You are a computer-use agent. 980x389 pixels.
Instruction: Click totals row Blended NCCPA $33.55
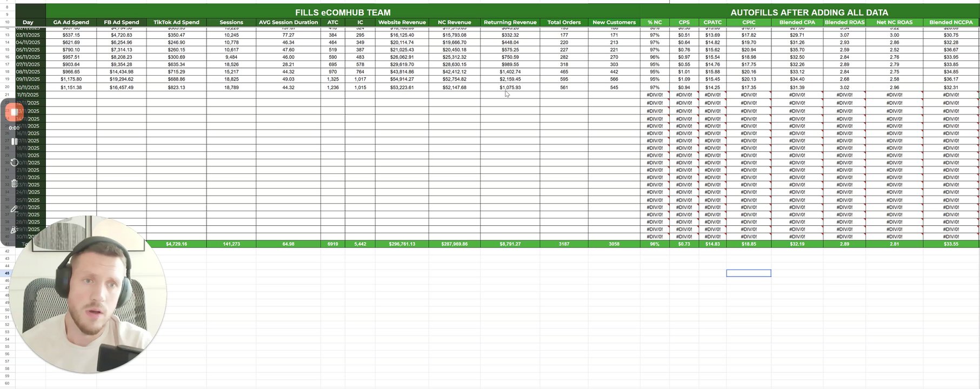[x=951, y=244]
